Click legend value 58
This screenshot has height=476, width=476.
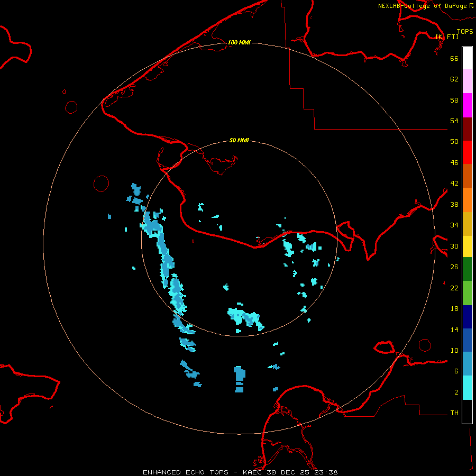point(454,100)
